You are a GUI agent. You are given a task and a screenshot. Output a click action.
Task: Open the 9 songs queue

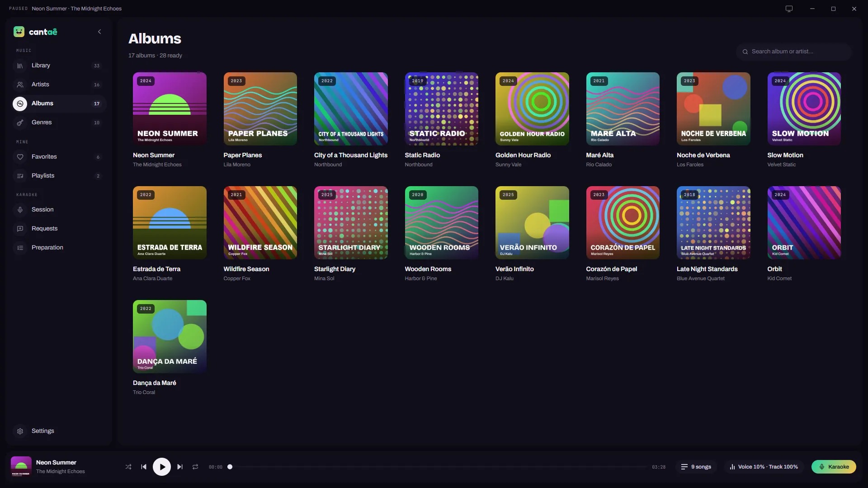point(696,467)
